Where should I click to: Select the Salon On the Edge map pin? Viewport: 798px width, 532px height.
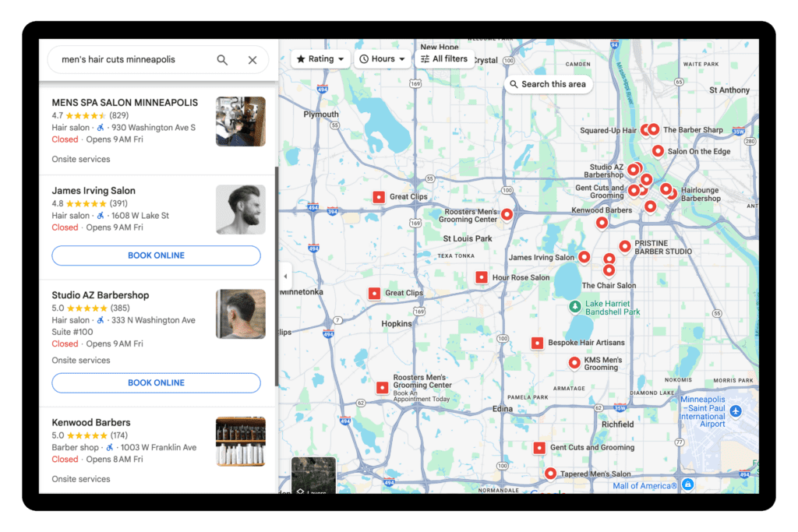(x=658, y=151)
